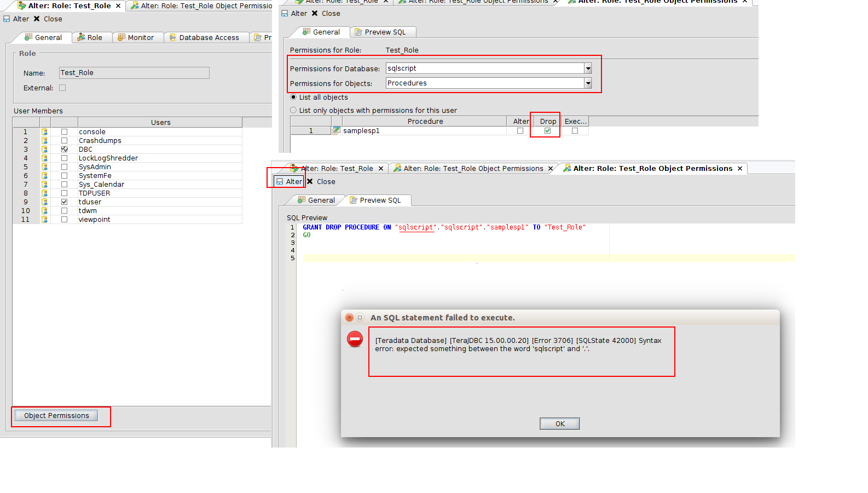The width and height of the screenshot is (868, 493).
Task: Click the user icon beside tduser
Action: pos(45,202)
